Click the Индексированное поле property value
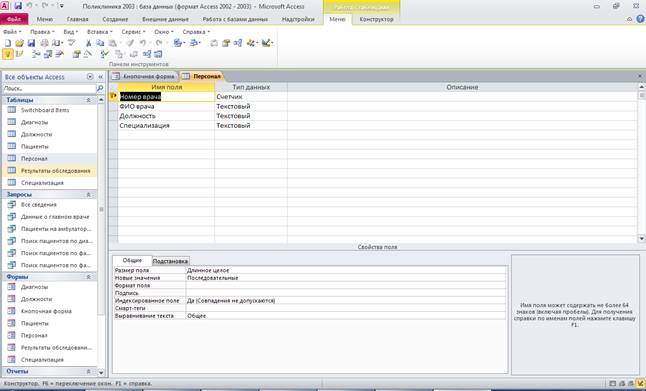646x391 pixels. (x=346, y=301)
